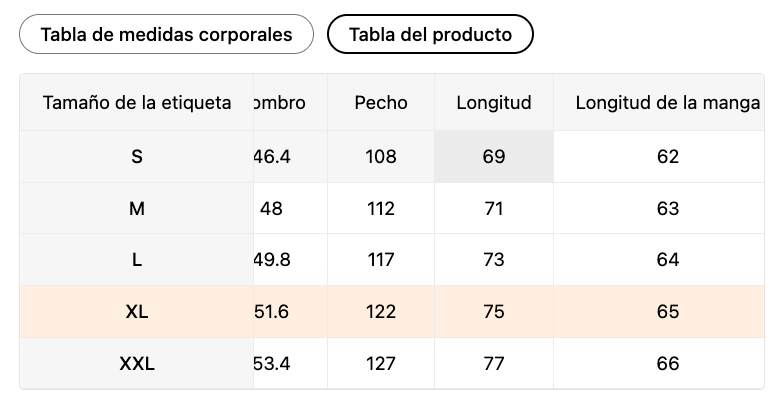Viewport: 784px width, 404px height.
Task: Click the Longitud column header
Action: 493,102
